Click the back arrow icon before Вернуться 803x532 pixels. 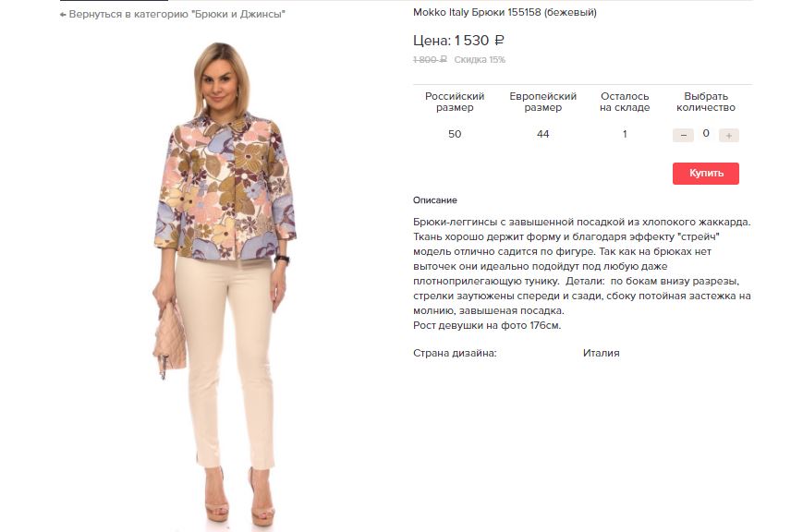tap(63, 15)
